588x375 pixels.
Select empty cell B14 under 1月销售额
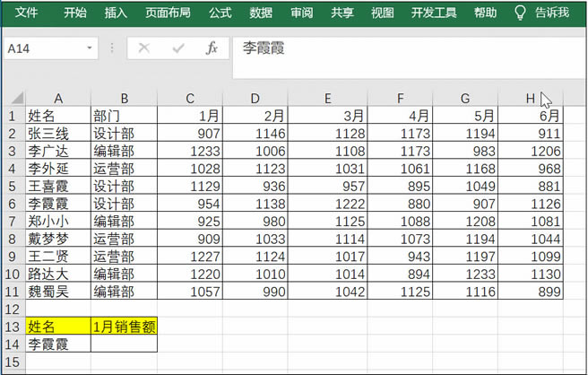pyautogui.click(x=124, y=344)
